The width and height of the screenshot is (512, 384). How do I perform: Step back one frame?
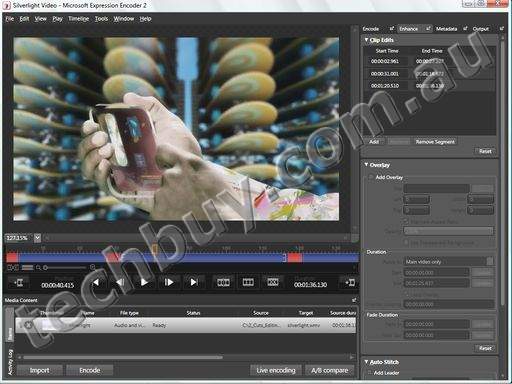(120, 283)
